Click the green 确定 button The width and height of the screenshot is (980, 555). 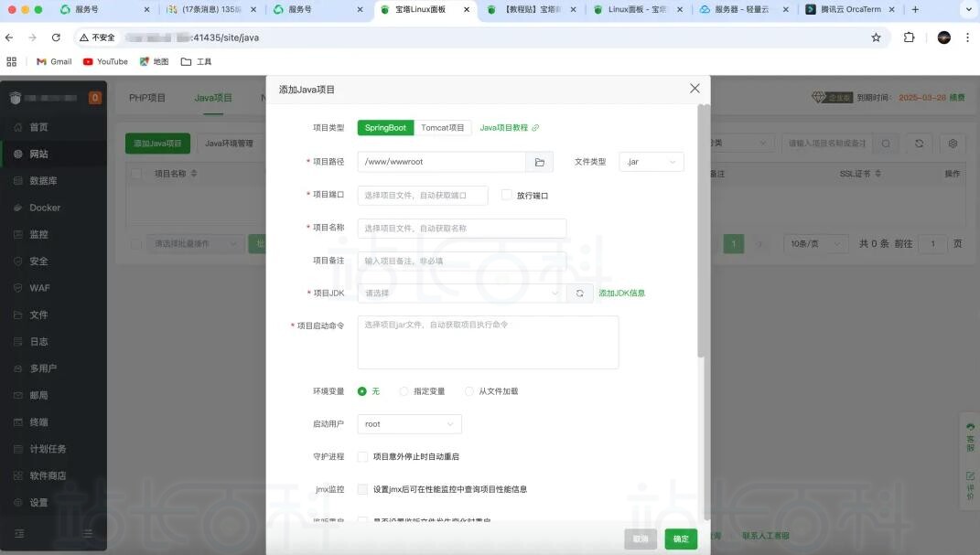point(681,539)
